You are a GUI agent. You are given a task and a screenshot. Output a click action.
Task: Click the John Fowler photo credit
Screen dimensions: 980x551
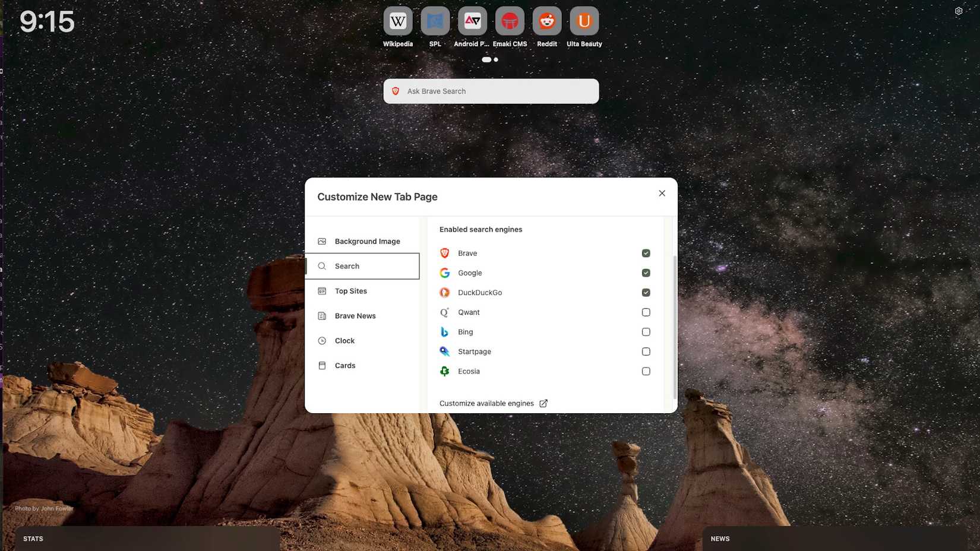[x=43, y=508]
